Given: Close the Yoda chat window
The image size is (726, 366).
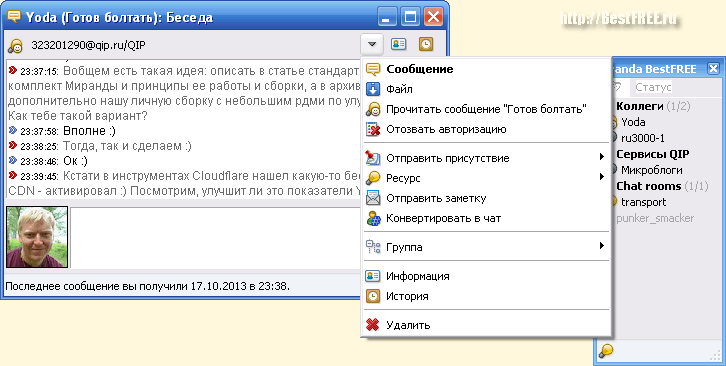Looking at the screenshot, I should coord(433,17).
